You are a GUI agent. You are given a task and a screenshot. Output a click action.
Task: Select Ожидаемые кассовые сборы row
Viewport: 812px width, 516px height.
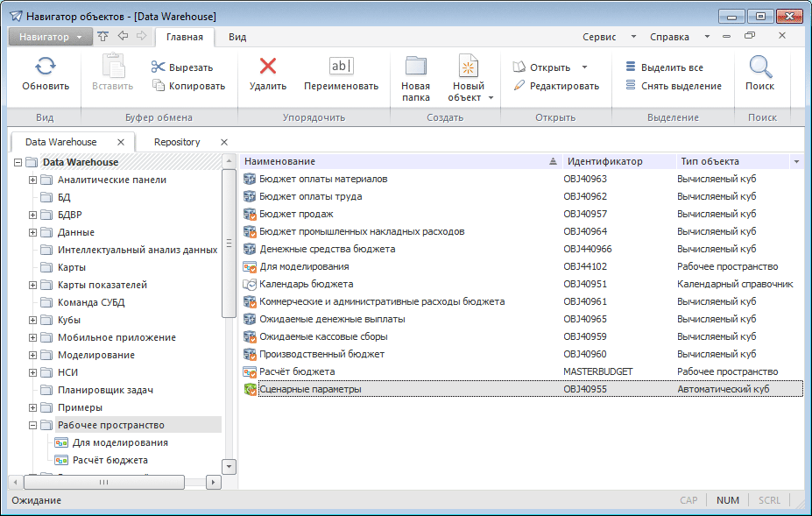[523, 336]
